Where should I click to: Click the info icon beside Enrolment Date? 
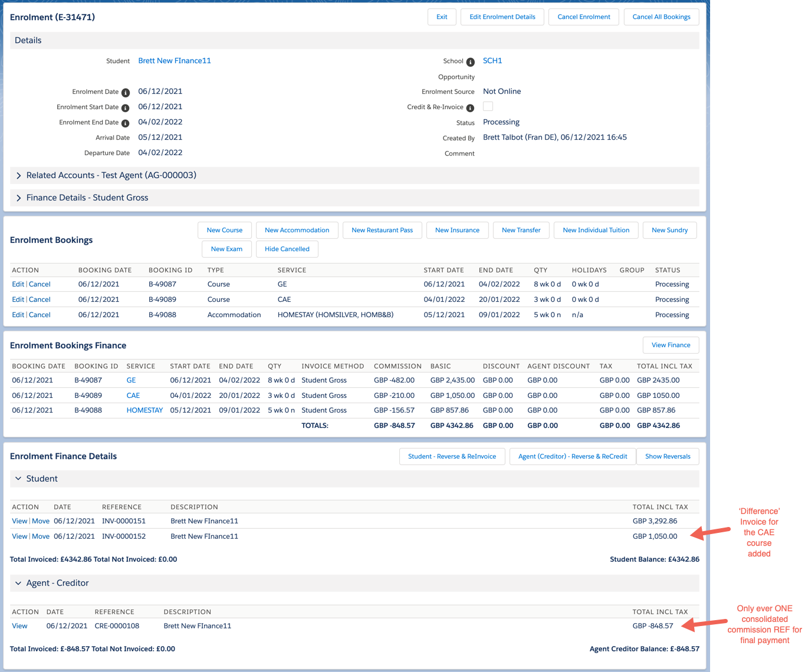pos(125,93)
